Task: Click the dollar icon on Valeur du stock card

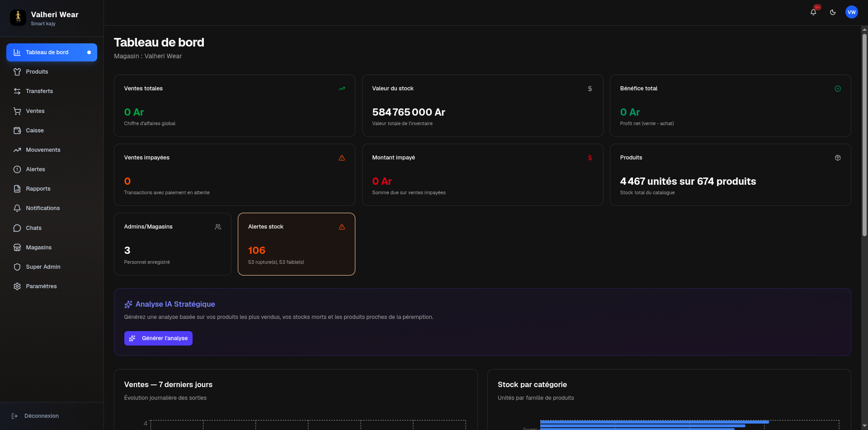Action: [x=590, y=89]
